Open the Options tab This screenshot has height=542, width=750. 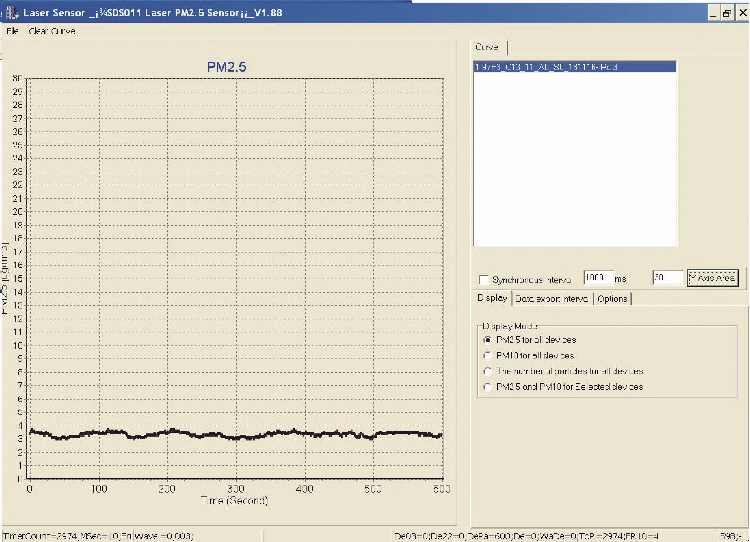point(612,298)
